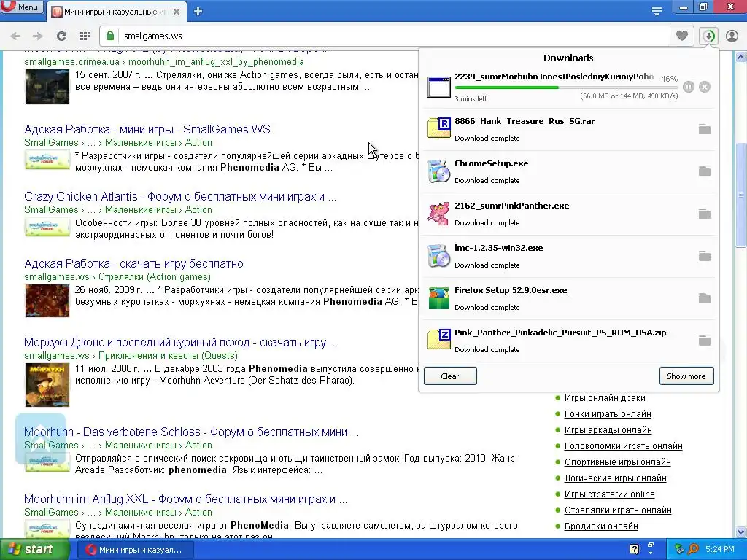
Task: Click the Pink_Panther zip archive icon
Action: (x=438, y=340)
